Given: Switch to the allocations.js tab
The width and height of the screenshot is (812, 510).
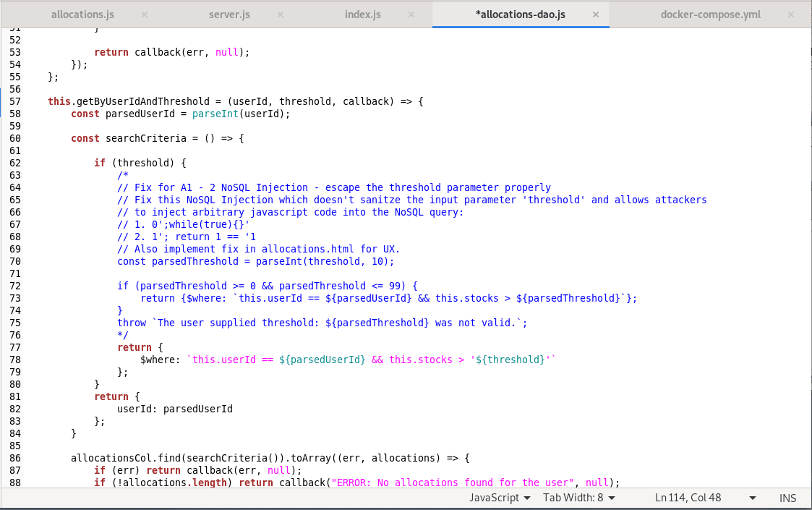Looking at the screenshot, I should pyautogui.click(x=82, y=14).
